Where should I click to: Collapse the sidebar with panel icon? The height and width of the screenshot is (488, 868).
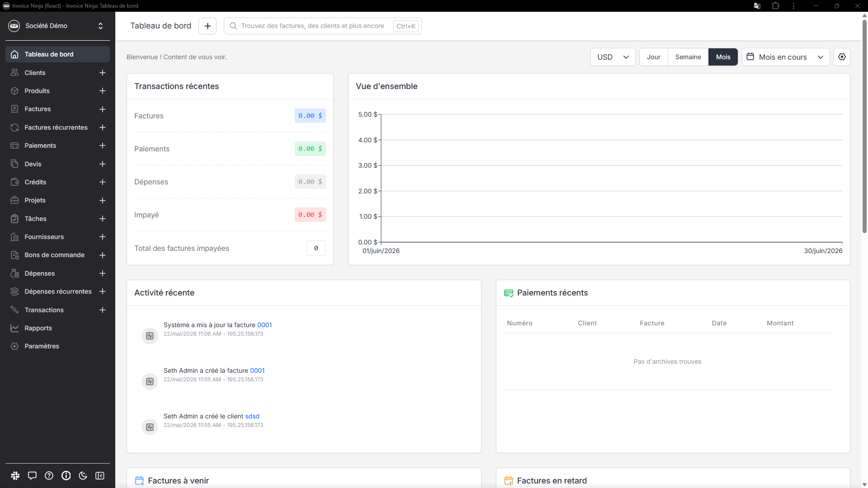pyautogui.click(x=100, y=475)
